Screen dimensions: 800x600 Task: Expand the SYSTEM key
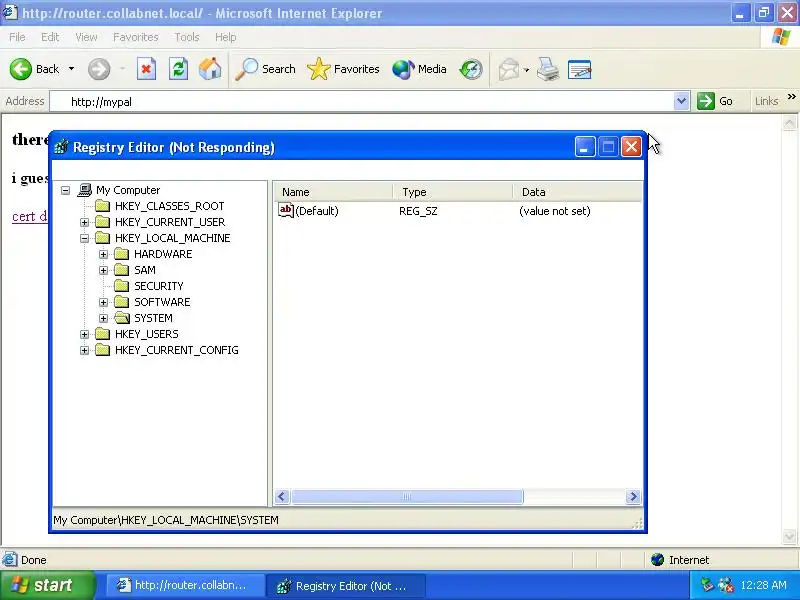point(103,318)
